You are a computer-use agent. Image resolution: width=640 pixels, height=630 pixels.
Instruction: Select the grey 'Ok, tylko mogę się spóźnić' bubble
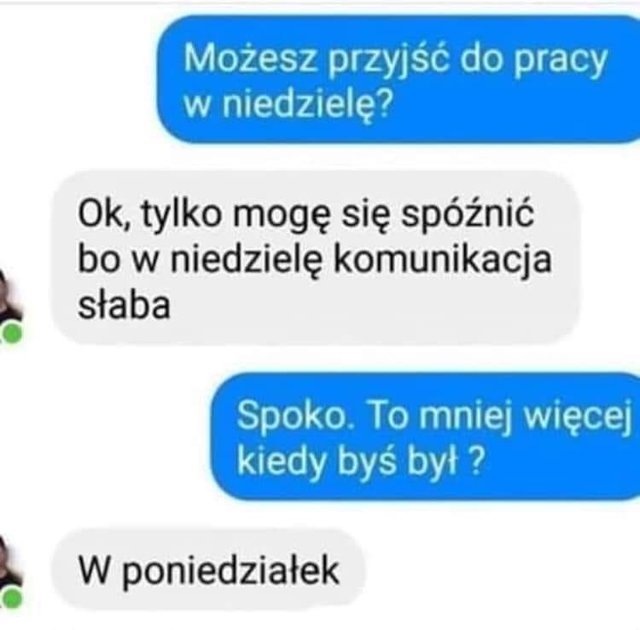tap(315, 258)
